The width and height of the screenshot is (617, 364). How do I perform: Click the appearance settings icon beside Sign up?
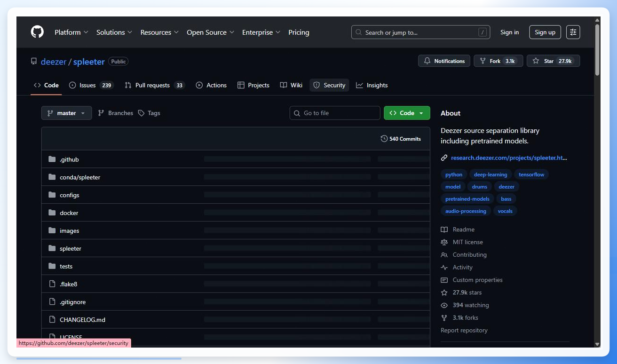(573, 32)
